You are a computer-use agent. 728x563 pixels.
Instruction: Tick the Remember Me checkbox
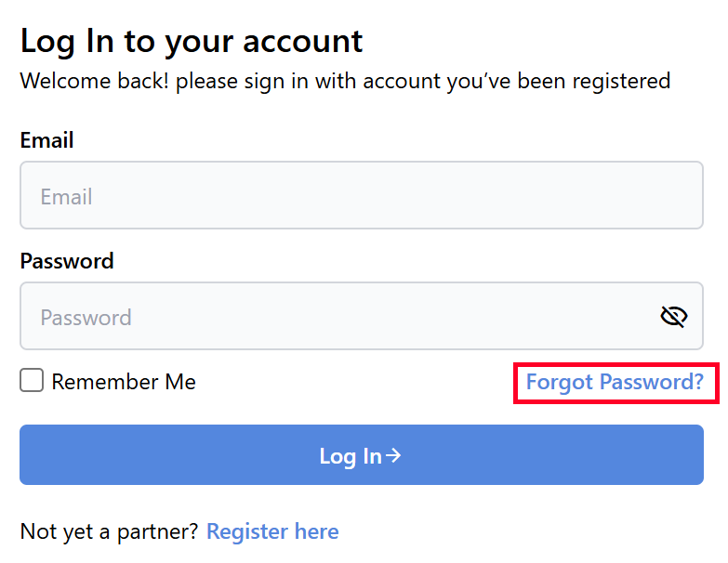(32, 381)
